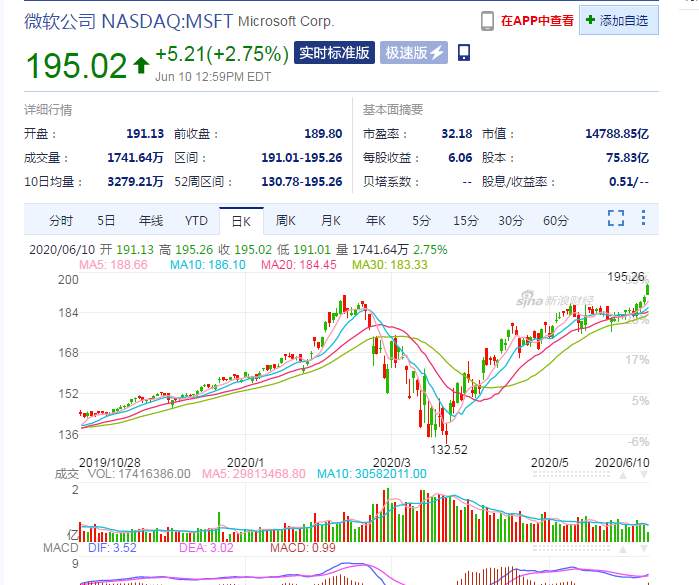
Task: Click the latest candlestick on price chart
Action: coord(647,289)
